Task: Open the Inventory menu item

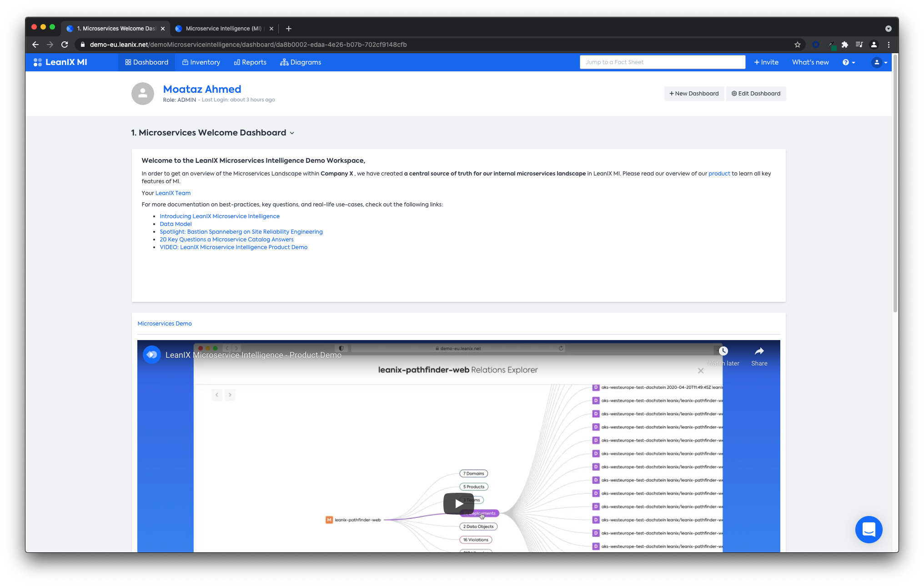Action: click(201, 62)
